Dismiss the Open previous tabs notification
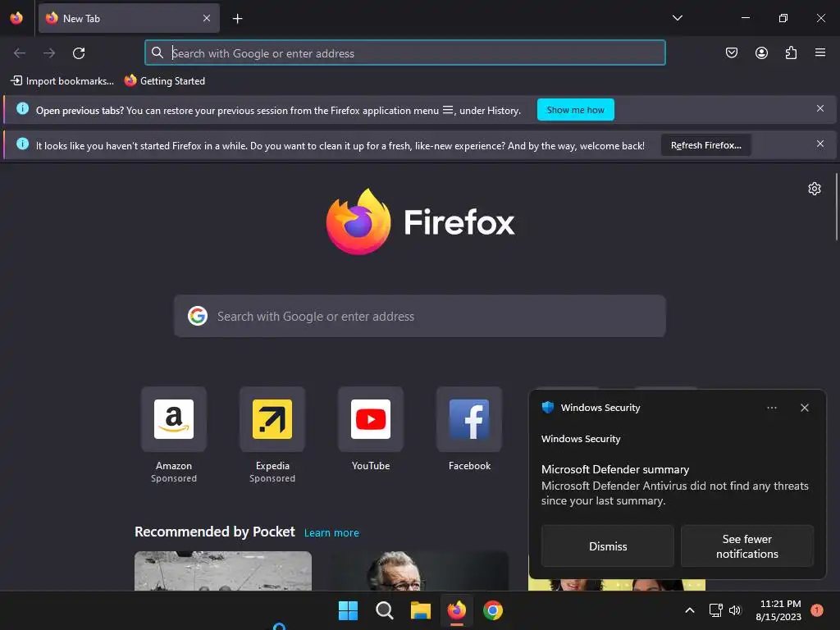The width and height of the screenshot is (840, 630). 820,109
